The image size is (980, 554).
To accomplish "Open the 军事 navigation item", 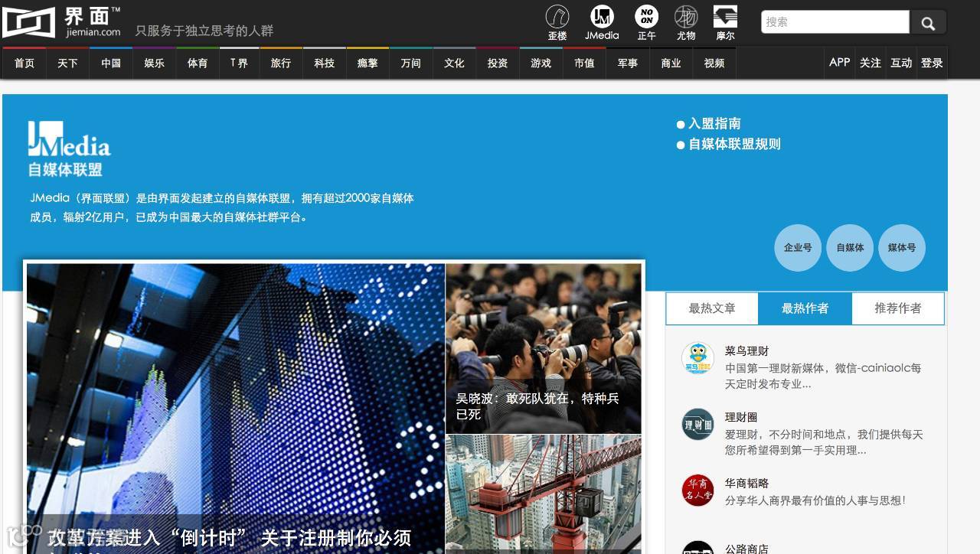I will click(628, 64).
